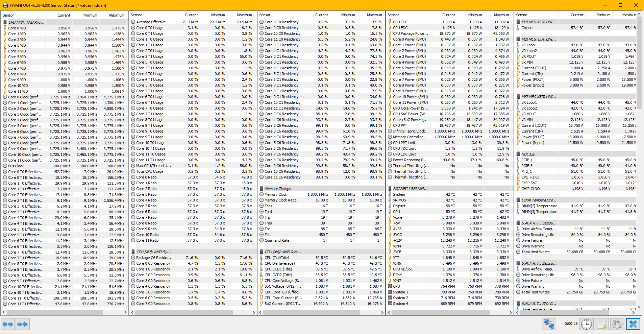
Task: Select the Core 11 Ratio row
Action: [193, 240]
